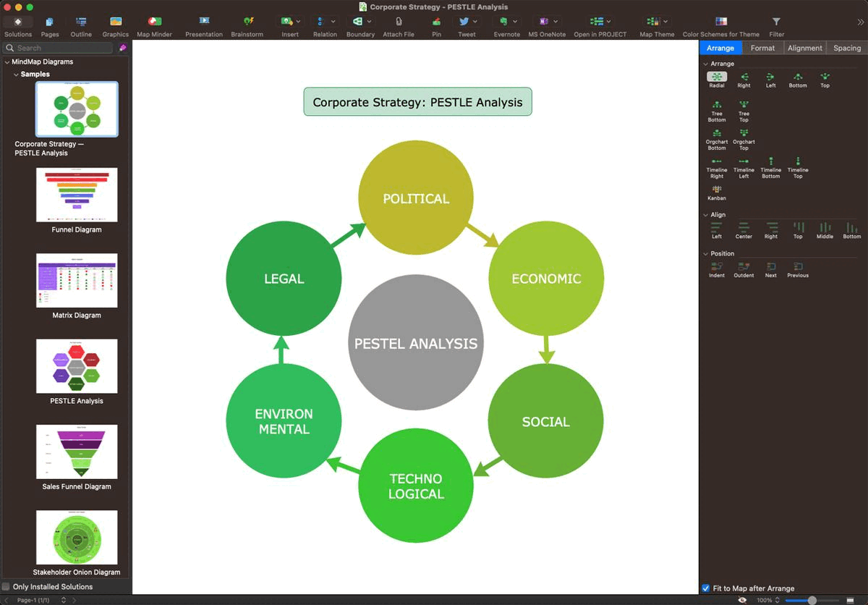
Task: Switch to the Format tab
Action: [762, 48]
